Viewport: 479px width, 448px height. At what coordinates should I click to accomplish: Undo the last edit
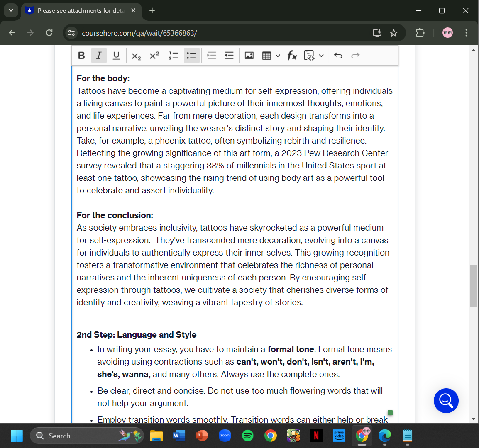coord(338,55)
